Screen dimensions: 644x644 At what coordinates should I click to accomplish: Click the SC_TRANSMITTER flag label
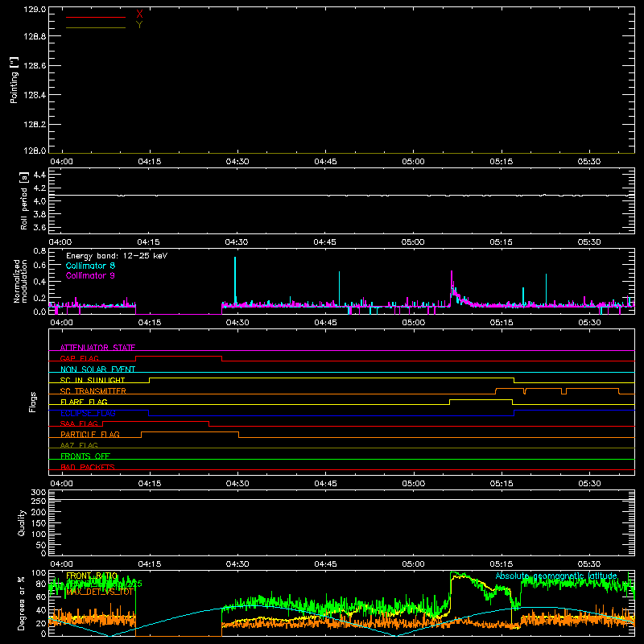coord(93,391)
